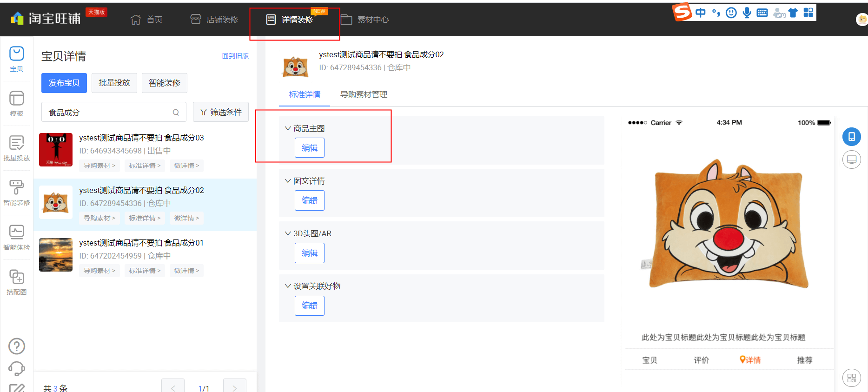The width and height of the screenshot is (868, 392).
Task: Open 标准详情 for 食品成分01 item
Action: 145,271
